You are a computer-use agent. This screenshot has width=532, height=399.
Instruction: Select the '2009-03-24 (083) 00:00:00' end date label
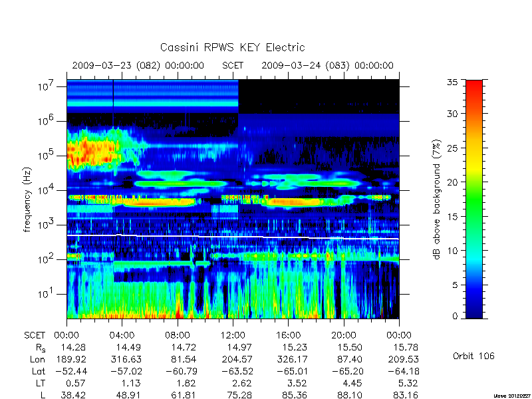coord(327,65)
